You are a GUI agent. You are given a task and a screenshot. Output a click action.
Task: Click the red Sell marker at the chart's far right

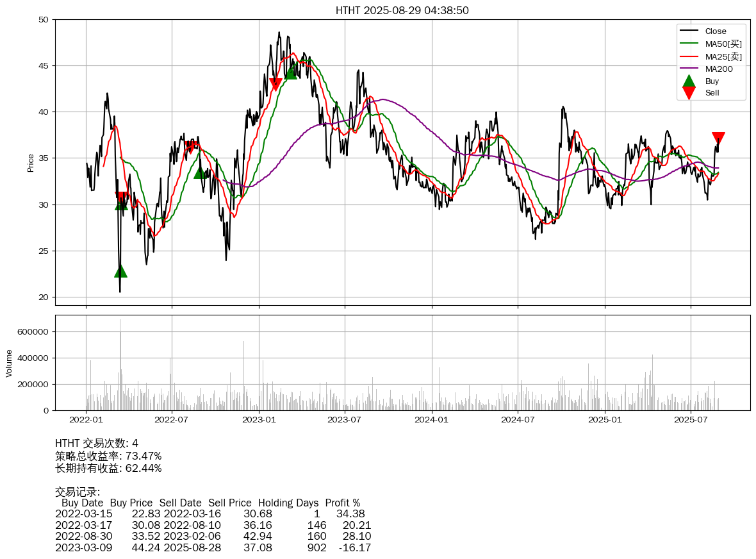tap(718, 138)
